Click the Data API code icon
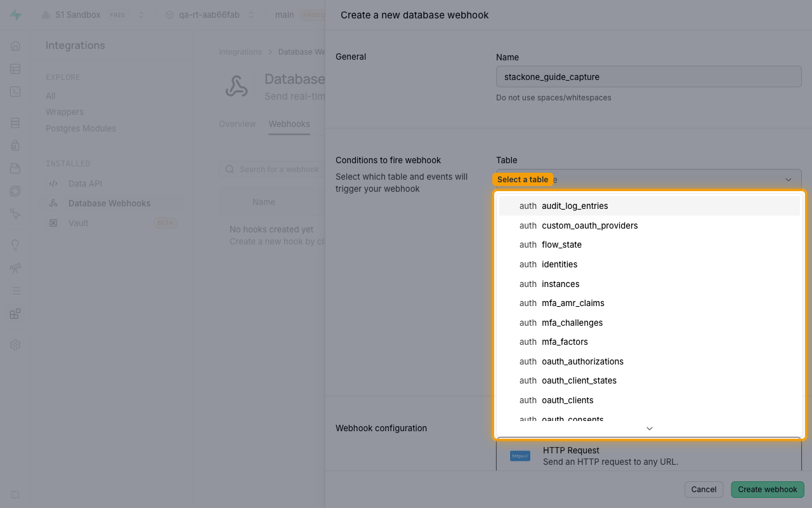 (53, 184)
